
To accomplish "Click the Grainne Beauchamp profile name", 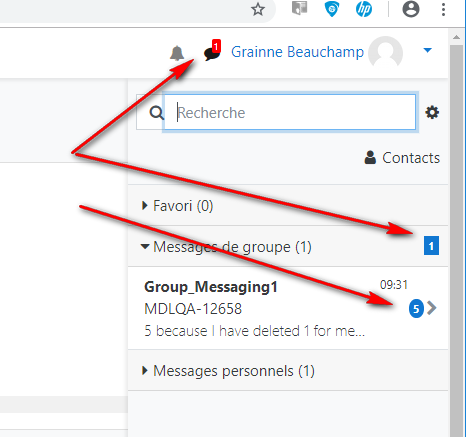I will (297, 52).
